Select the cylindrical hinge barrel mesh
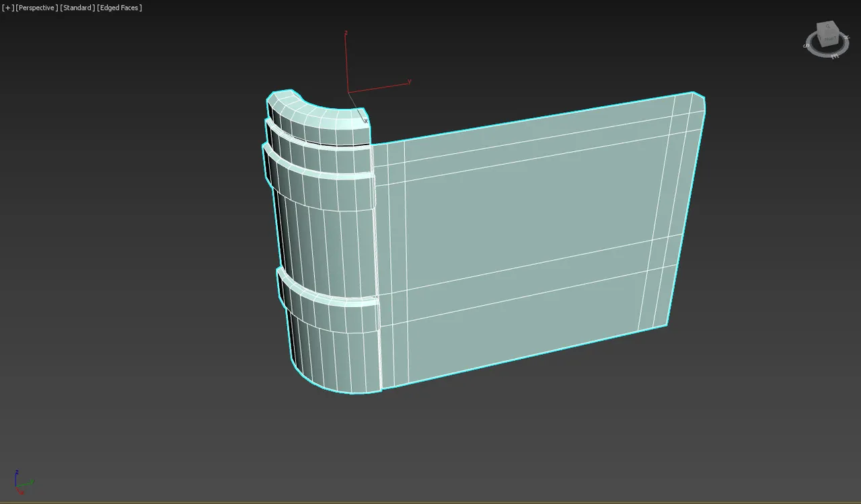The width and height of the screenshot is (861, 504). [x=323, y=242]
